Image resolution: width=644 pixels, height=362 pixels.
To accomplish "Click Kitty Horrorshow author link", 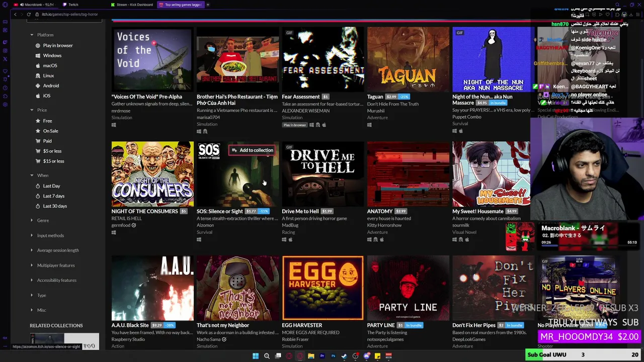I will (x=384, y=225).
